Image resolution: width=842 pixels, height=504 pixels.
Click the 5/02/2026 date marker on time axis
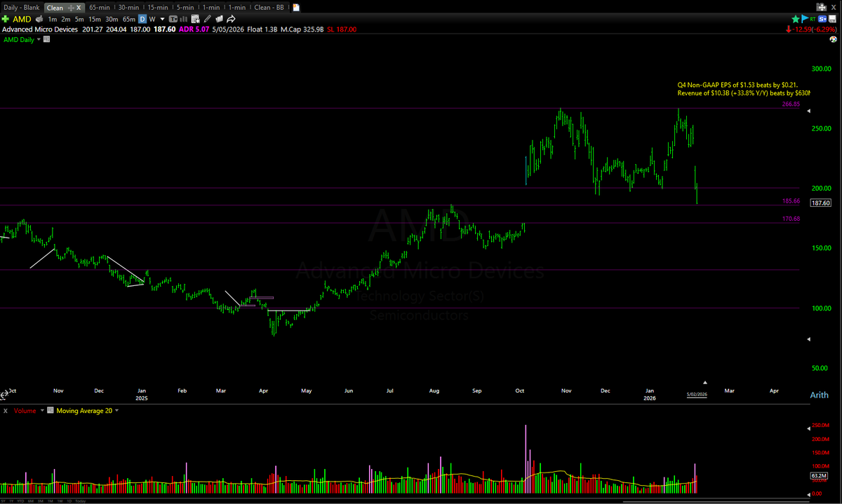(697, 395)
